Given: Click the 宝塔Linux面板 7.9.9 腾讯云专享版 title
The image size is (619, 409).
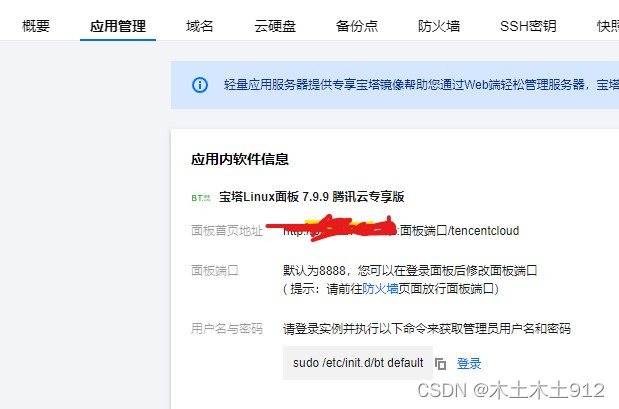Looking at the screenshot, I should [311, 197].
